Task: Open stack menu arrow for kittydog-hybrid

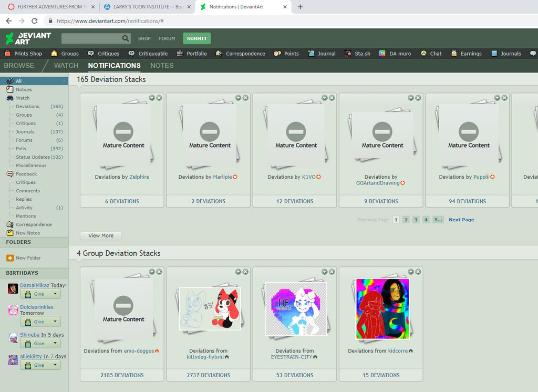Action: 238,272
